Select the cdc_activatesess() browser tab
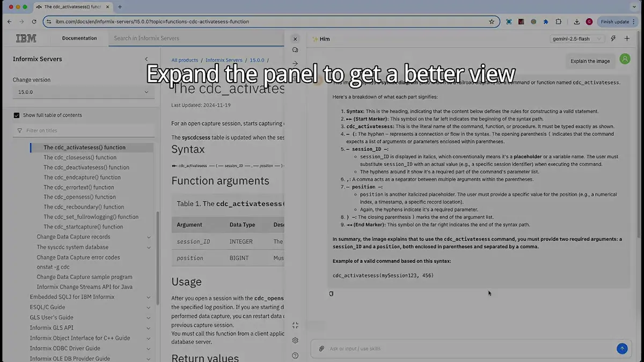The image size is (644, 362). (72, 6)
